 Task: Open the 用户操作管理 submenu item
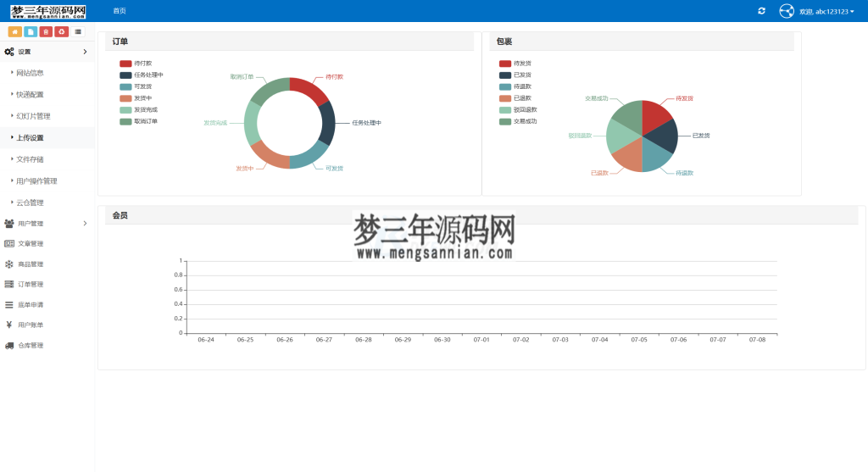[x=36, y=180]
